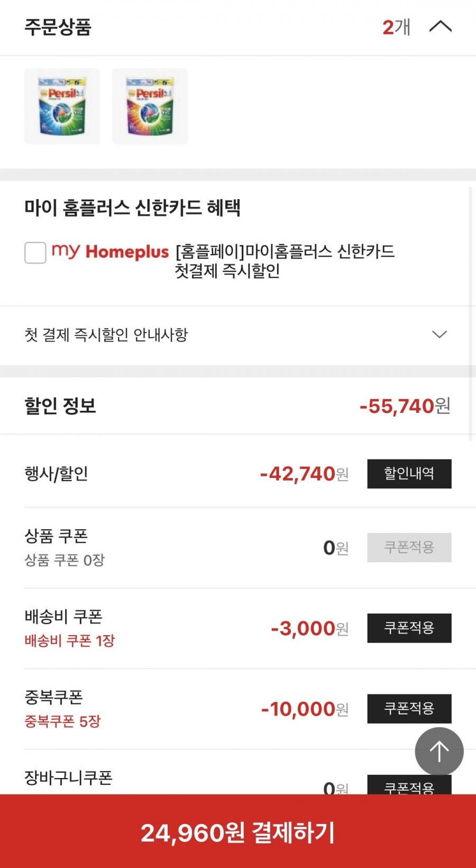Open the first Persil product thumbnail

(62, 106)
